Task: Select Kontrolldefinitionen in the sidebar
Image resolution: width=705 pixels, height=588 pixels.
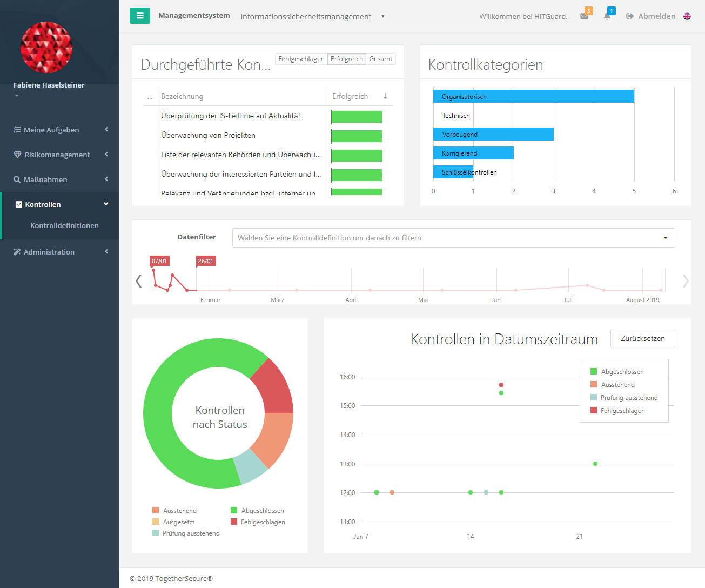Action: tap(64, 225)
